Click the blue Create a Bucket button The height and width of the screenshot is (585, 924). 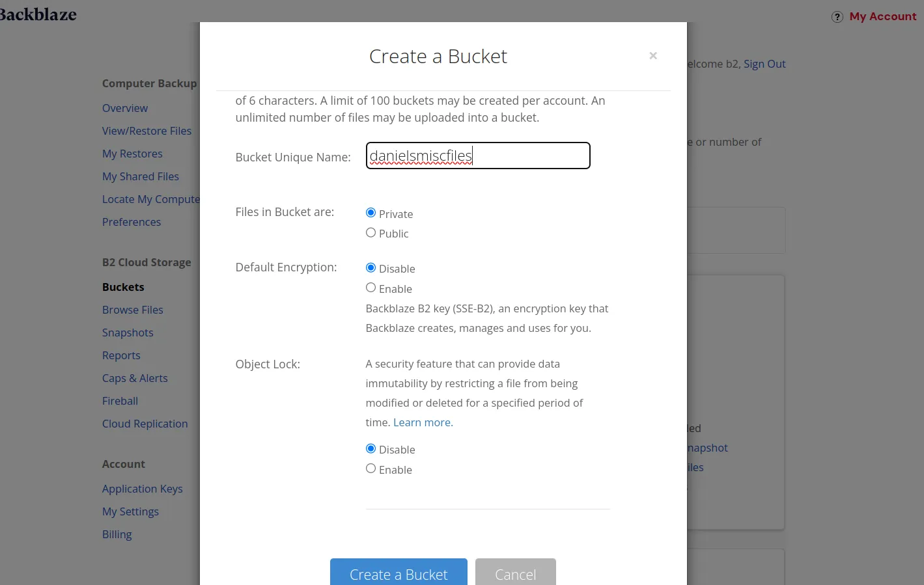pos(399,572)
